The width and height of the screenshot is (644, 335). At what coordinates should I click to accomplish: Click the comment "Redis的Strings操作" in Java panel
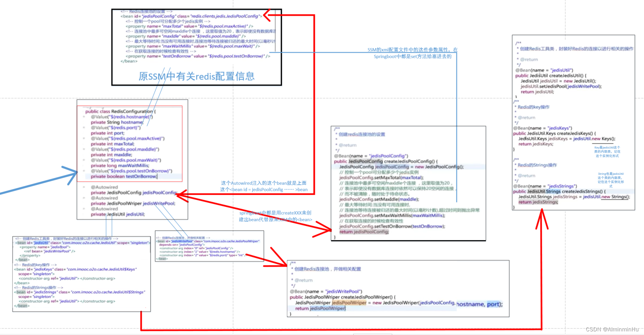[537, 165]
